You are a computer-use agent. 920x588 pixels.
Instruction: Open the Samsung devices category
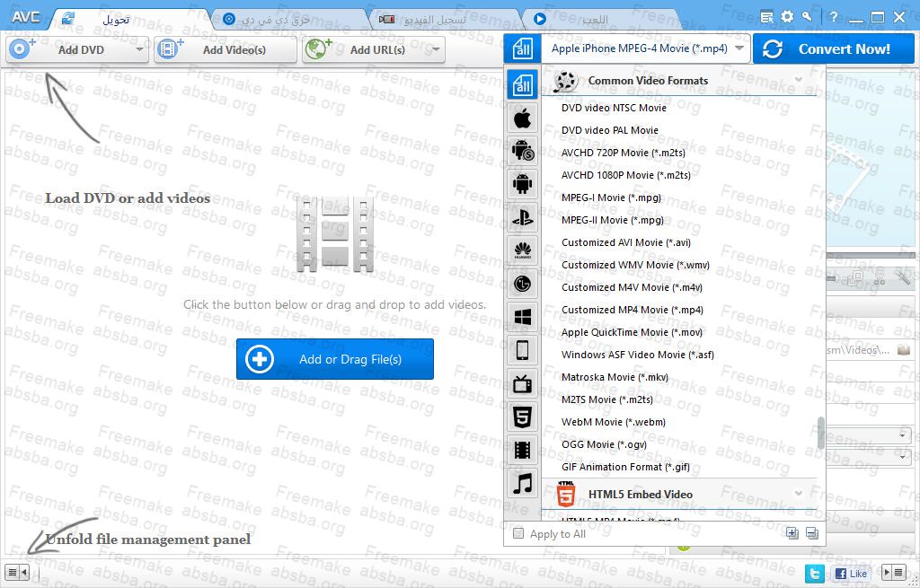[x=522, y=151]
